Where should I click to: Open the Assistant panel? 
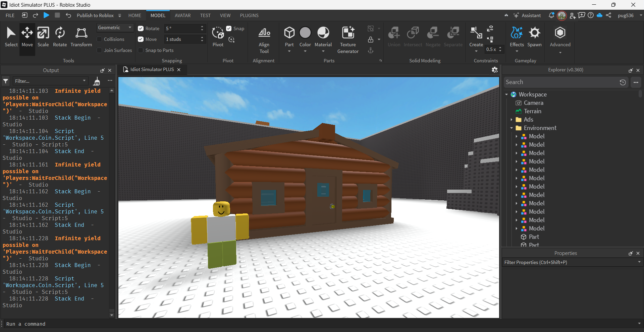coord(527,15)
